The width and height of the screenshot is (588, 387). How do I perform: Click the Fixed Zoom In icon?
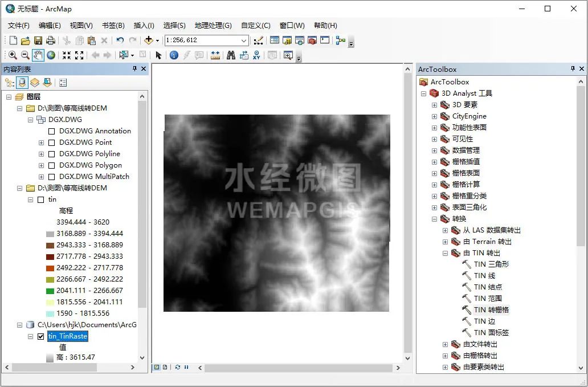pos(67,55)
